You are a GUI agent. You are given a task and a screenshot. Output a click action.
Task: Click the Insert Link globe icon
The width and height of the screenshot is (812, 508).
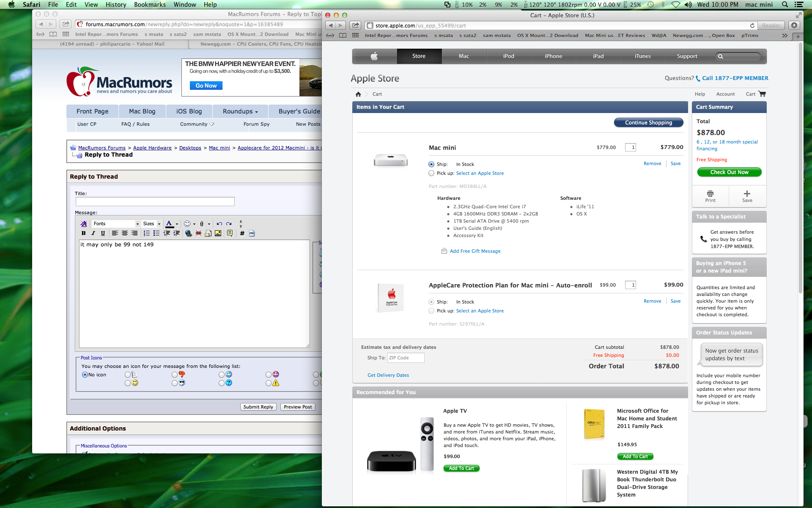pos(189,233)
